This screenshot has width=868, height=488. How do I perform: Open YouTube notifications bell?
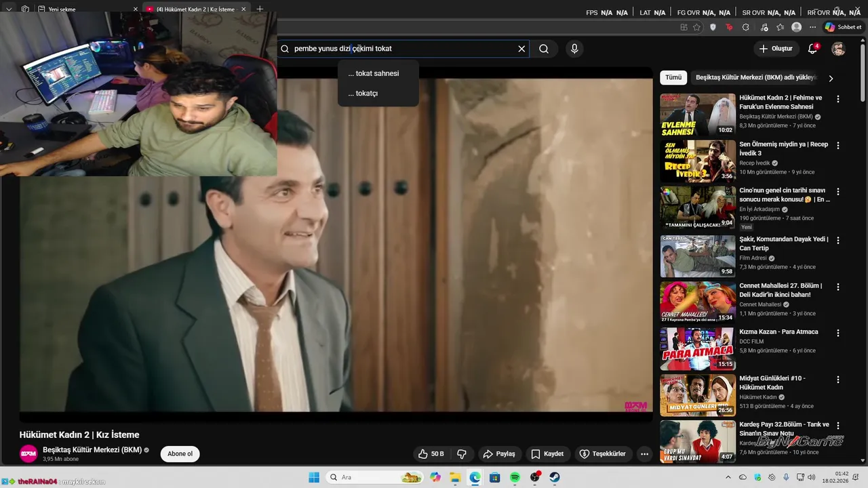[x=812, y=49]
